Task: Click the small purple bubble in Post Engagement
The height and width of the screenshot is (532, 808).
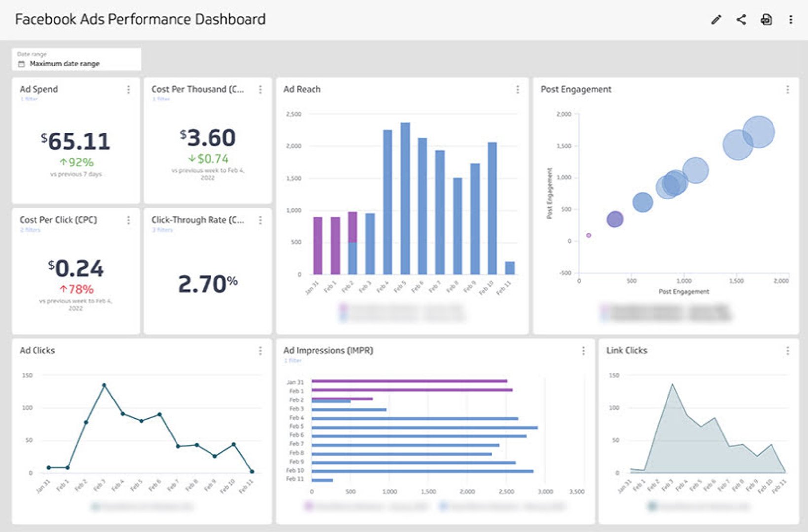Action: (588, 235)
